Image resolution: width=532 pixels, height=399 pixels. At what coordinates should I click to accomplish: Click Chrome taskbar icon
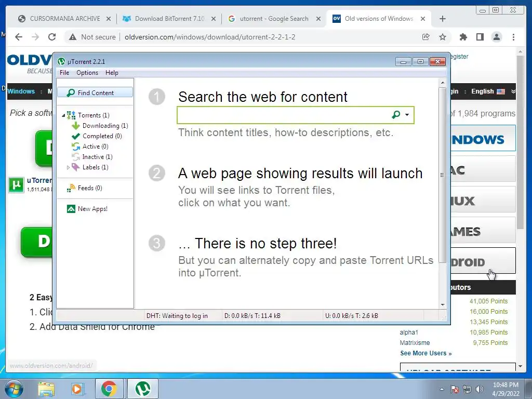109,389
